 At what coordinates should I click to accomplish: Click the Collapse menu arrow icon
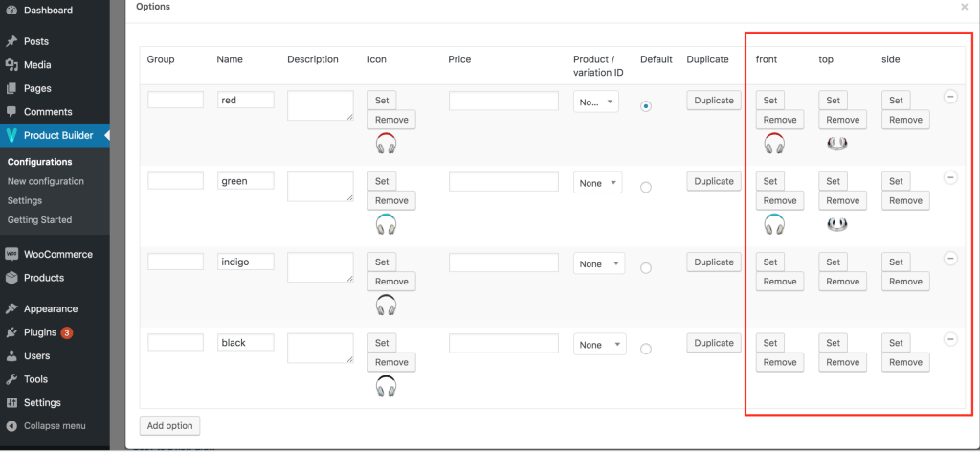pos(11,426)
